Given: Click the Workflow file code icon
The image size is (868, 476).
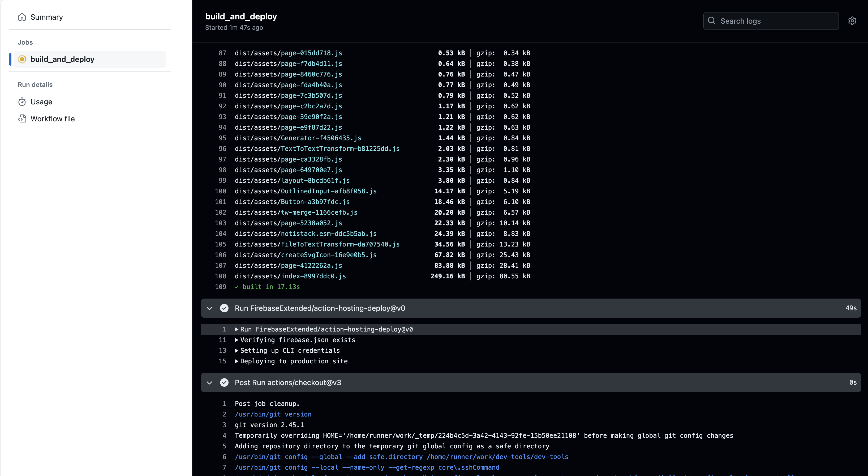Looking at the screenshot, I should coord(22,119).
